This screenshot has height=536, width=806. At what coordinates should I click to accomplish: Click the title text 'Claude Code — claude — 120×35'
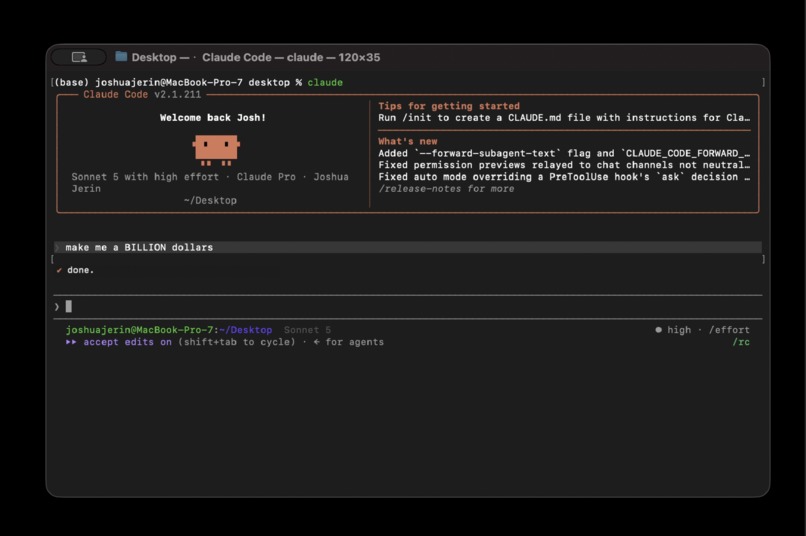pyautogui.click(x=291, y=58)
